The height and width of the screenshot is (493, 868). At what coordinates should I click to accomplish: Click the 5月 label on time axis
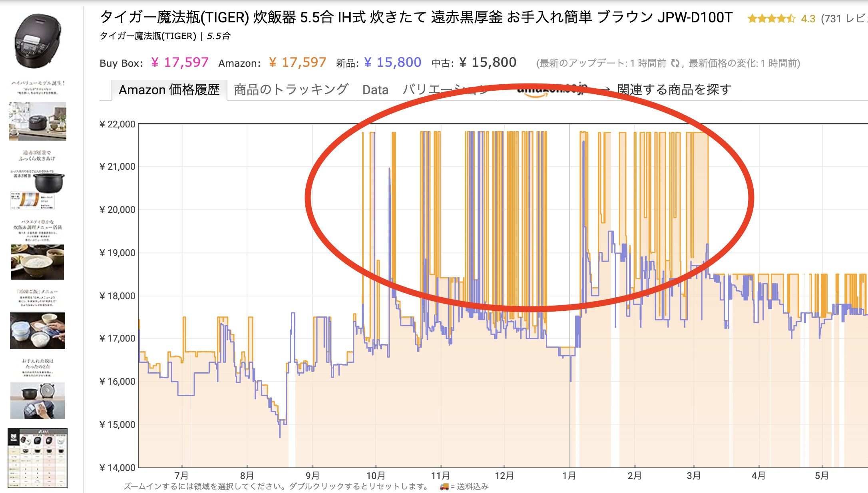point(822,475)
